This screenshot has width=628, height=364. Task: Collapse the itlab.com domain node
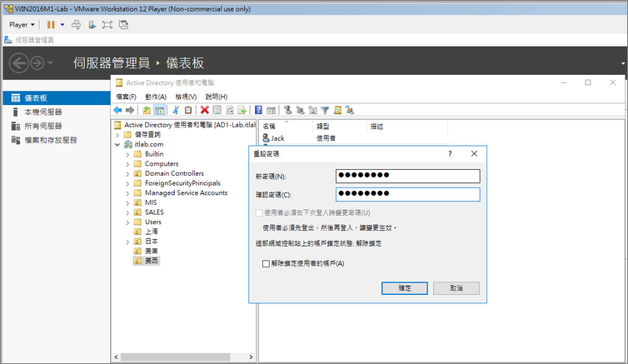(x=117, y=145)
